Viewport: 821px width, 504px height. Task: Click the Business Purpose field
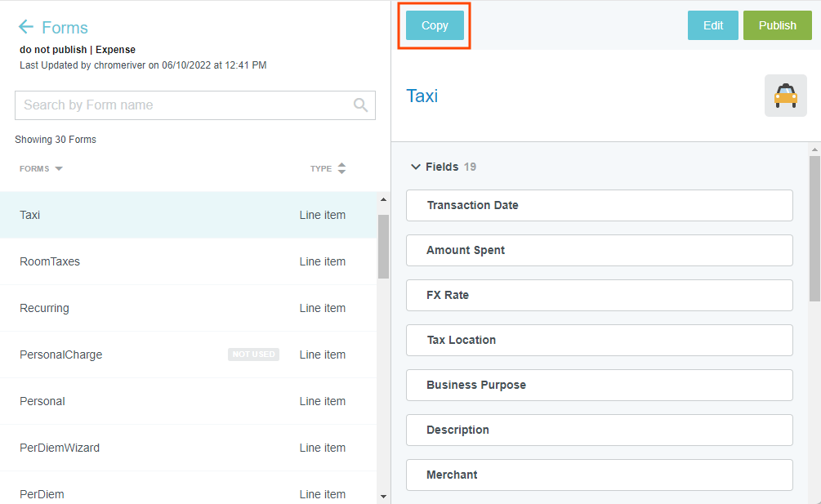[x=599, y=385]
